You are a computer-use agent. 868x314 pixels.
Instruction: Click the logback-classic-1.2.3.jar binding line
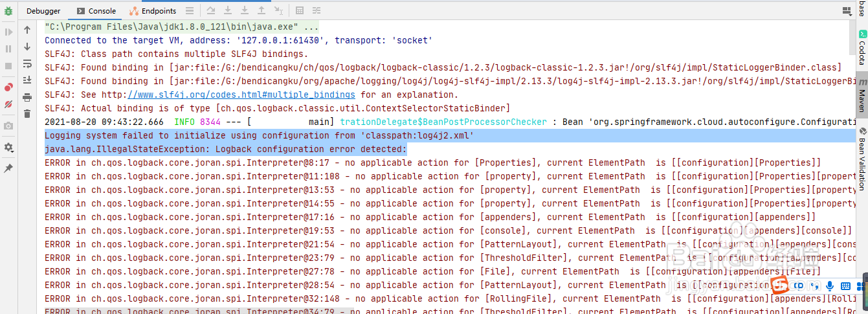pyautogui.click(x=443, y=67)
